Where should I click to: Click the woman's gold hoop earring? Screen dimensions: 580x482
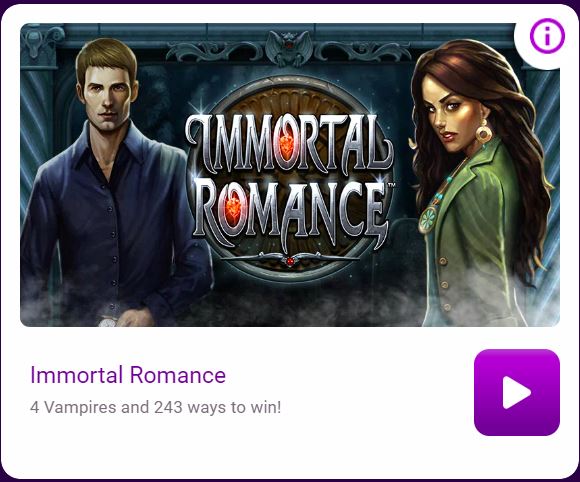coord(483,132)
